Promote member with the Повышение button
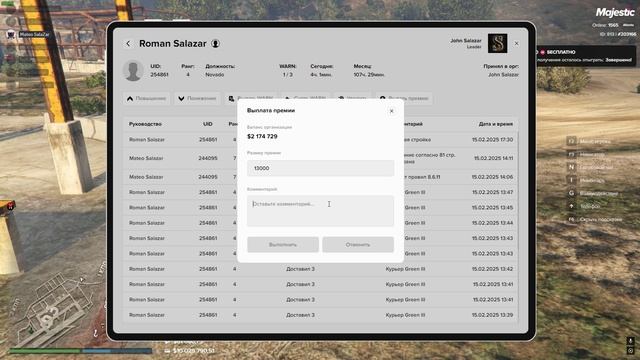 click(147, 98)
